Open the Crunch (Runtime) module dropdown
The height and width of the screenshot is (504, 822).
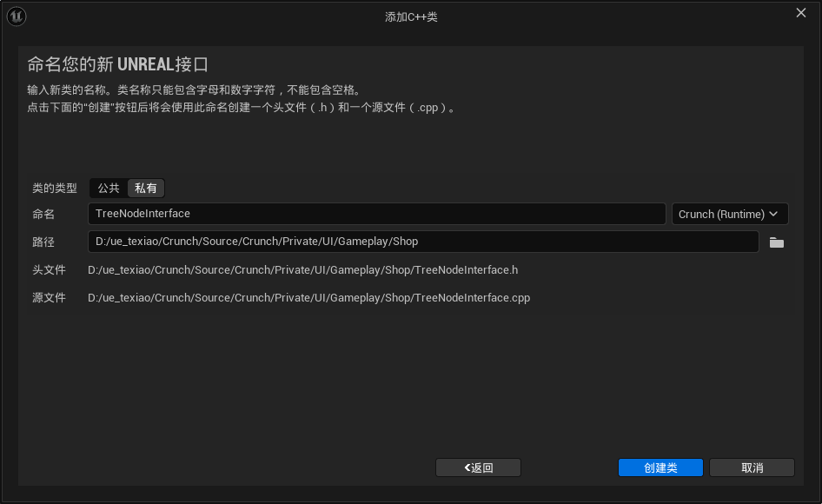730,214
